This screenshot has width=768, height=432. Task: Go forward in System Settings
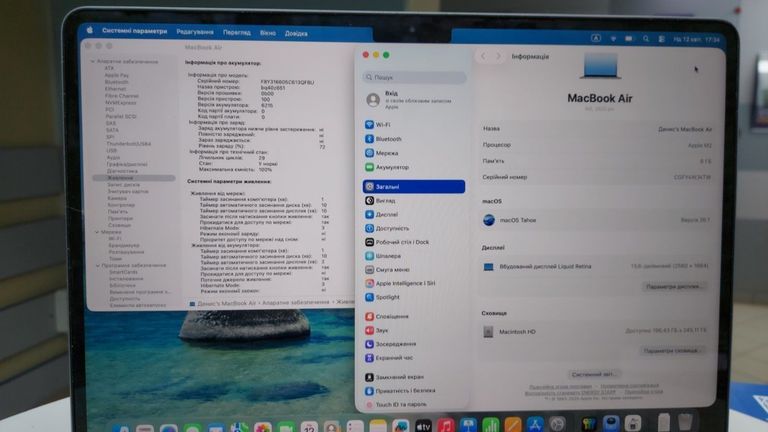coord(499,56)
